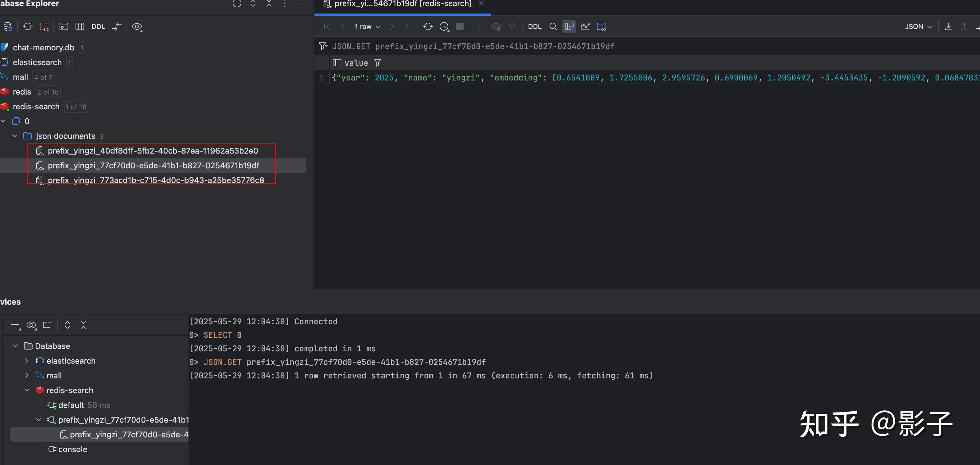Click the reload page icon in result toolbar

(428, 27)
